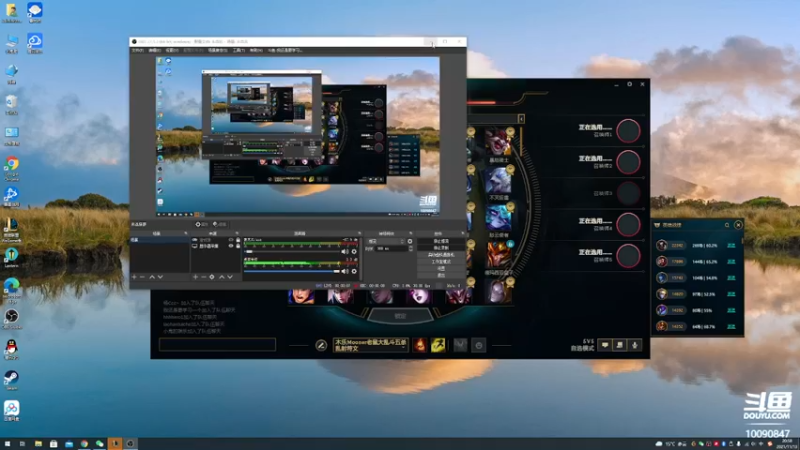Open QQ penguin desktop shortcut

(11, 349)
